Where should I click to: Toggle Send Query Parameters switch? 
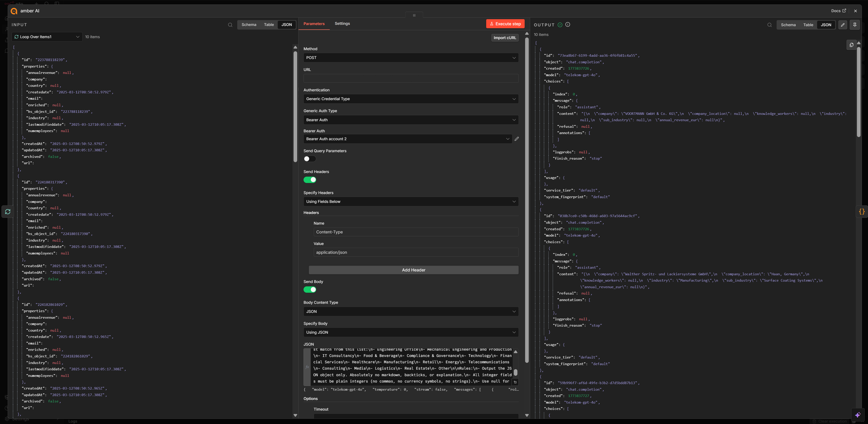click(310, 159)
